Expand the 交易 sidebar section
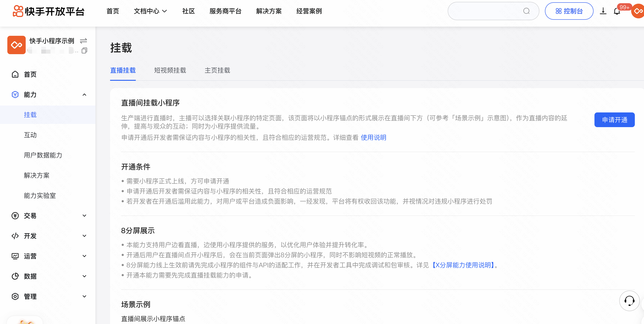Screen dimensions: 644x324 click(84, 216)
